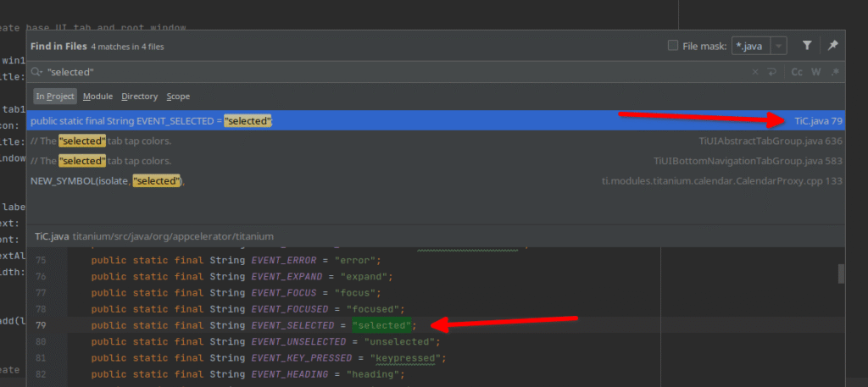The image size is (868, 387).
Task: Toggle Match Case (Cc) option
Action: pyautogui.click(x=797, y=73)
